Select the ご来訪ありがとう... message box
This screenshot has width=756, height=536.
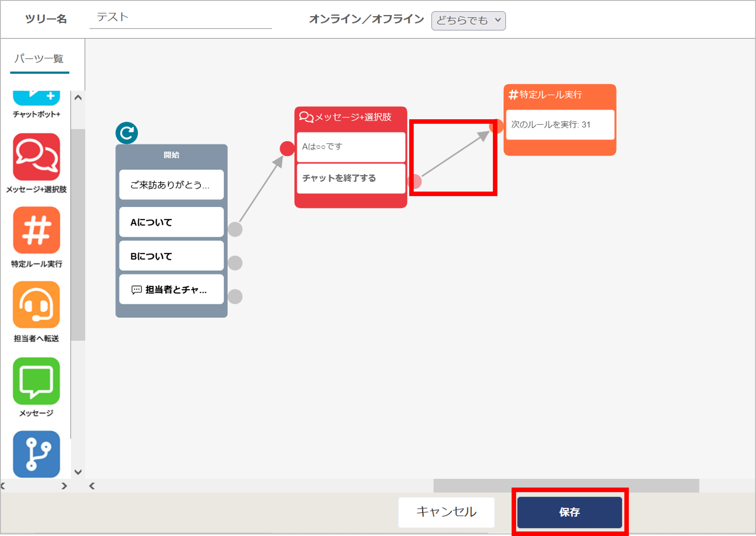pyautogui.click(x=171, y=185)
